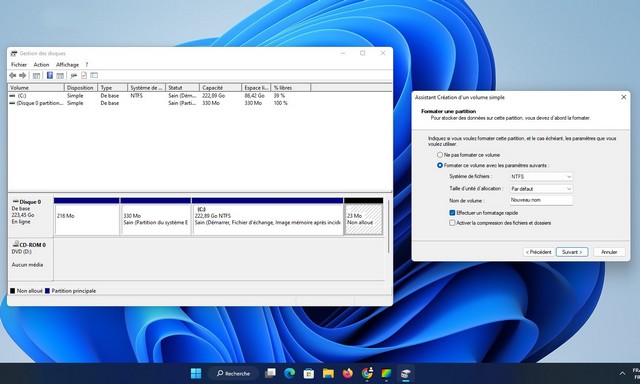Click the action pane toolbar icon after help
640x384 pixels.
[x=60, y=75]
